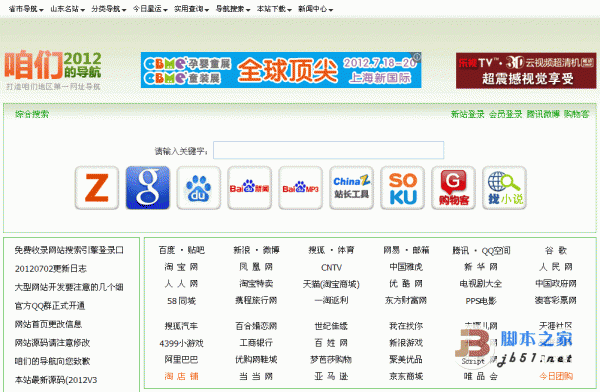This screenshot has width=600, height=392.
Task: Expand the 分类导航 dropdown menu
Action: click(x=109, y=9)
